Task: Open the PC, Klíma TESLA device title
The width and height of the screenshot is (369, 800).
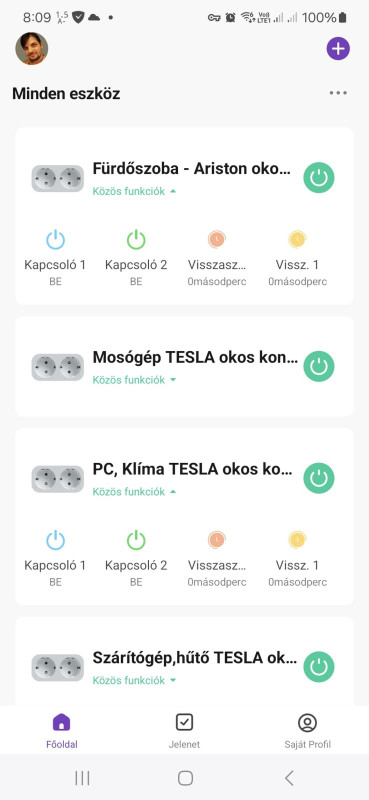Action: [192, 469]
